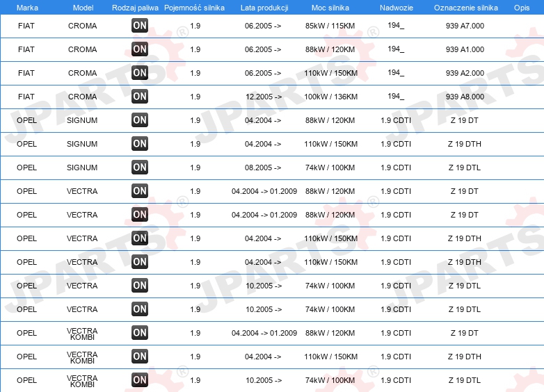Click the Marka column header
Screen dimensions: 544x392
[27, 8]
